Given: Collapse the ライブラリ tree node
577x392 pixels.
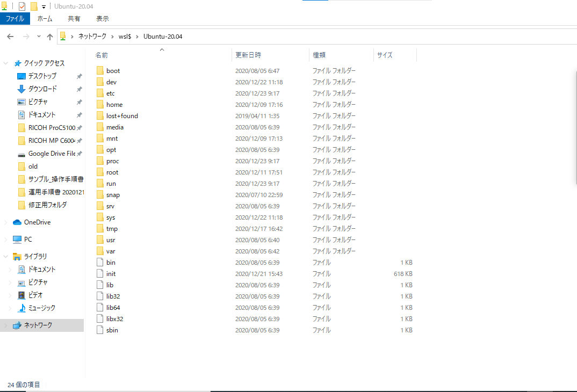Looking at the screenshot, I should point(5,256).
